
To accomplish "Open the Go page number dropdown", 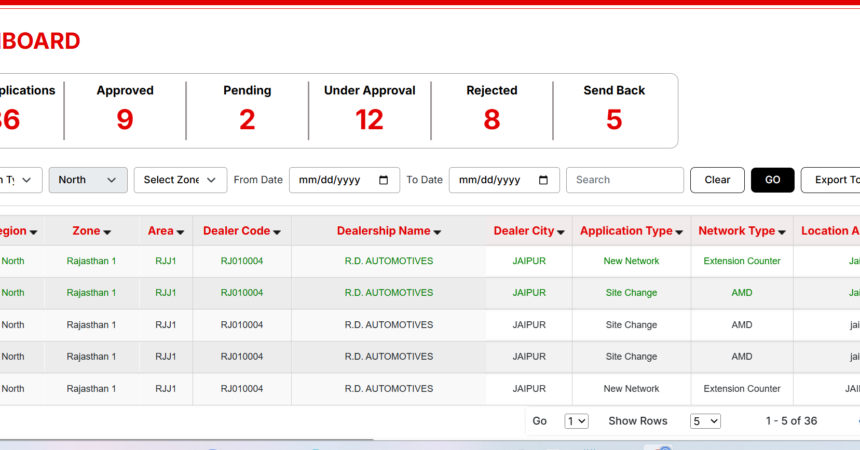I will click(x=576, y=421).
